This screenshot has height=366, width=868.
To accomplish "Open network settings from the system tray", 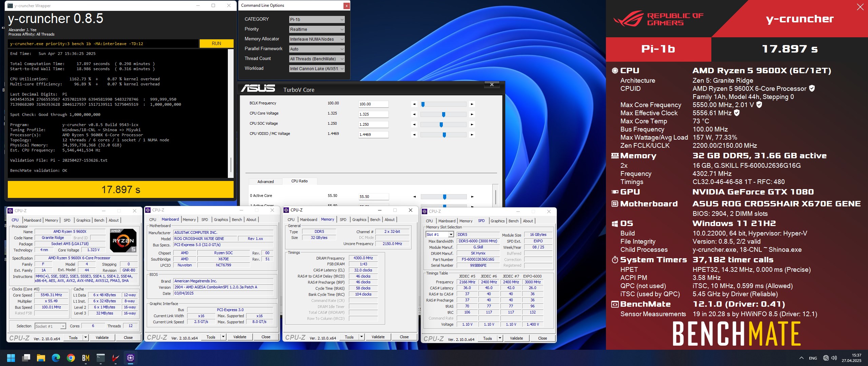I will click(826, 358).
